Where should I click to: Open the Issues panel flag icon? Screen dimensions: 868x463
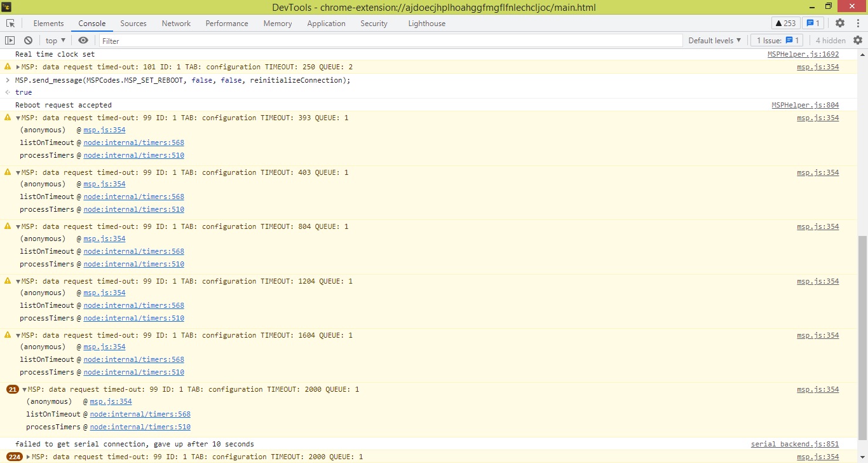[811, 23]
